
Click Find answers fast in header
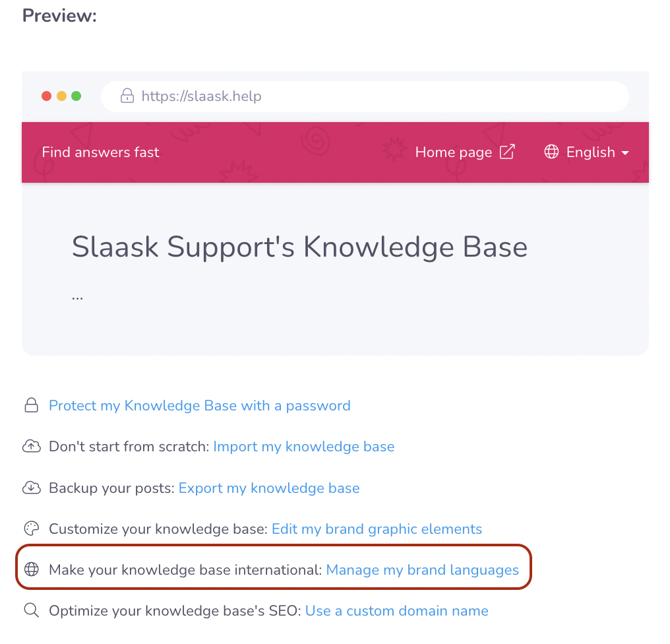click(x=100, y=152)
